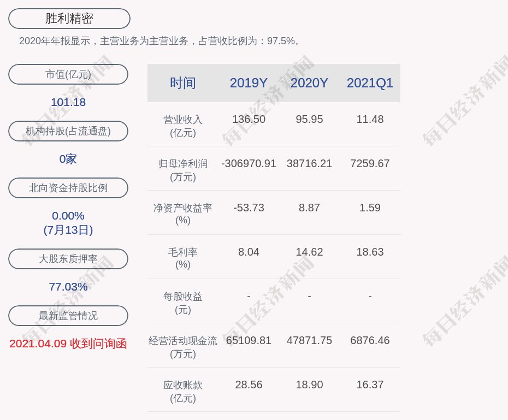Viewport: 508px width, 420px height.
Task: Click the 机构持股(占流通盘) label pill
Action: click(68, 131)
